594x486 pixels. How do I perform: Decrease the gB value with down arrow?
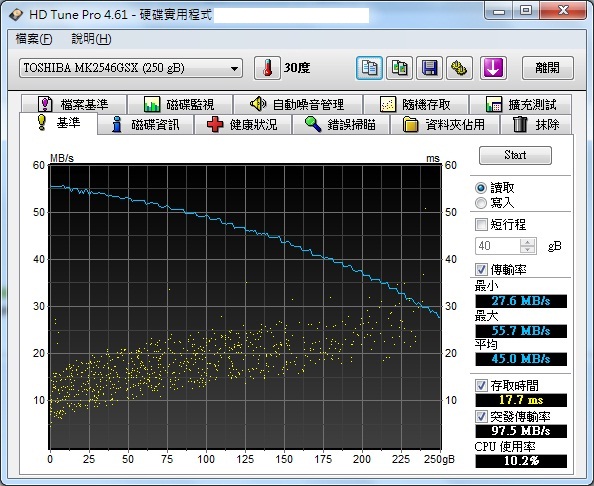coord(528,250)
